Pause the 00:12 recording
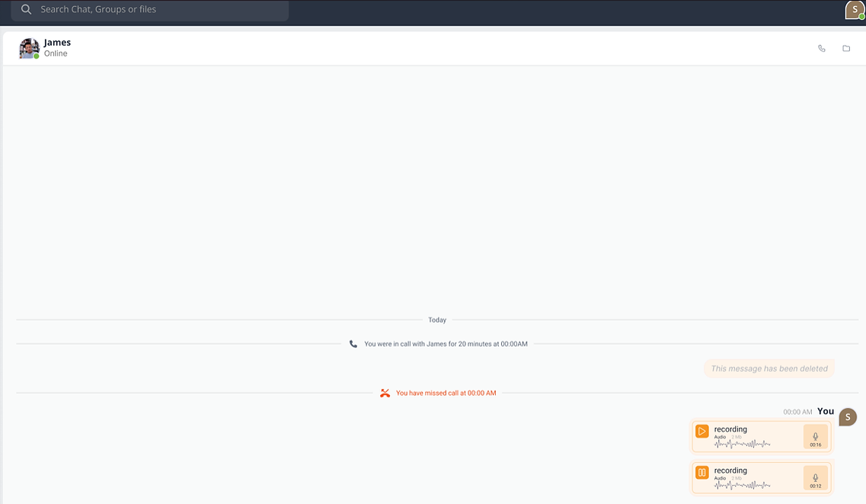 click(x=702, y=473)
